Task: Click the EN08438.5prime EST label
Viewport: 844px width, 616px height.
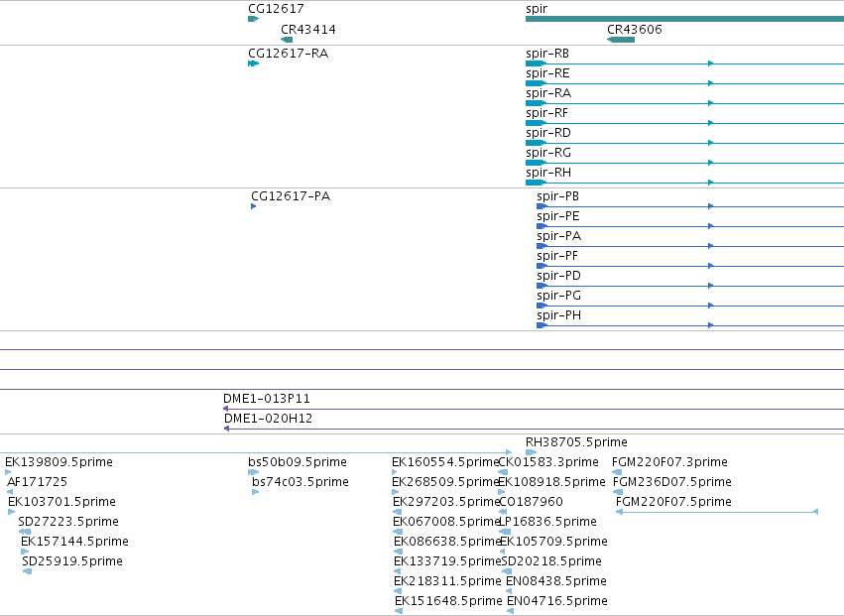Action: [x=556, y=582]
